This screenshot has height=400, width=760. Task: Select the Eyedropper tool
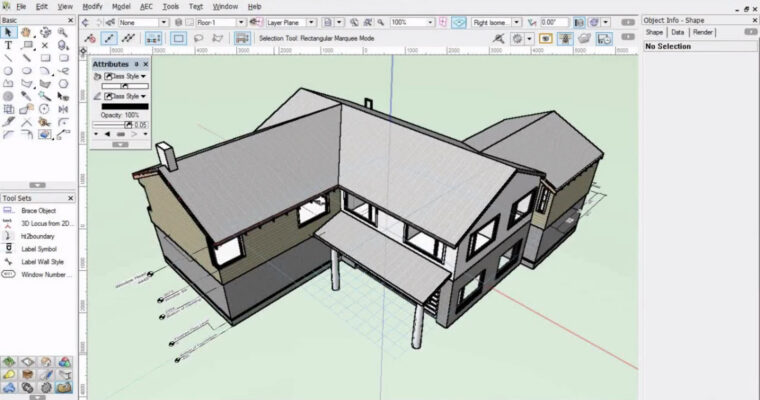click(x=26, y=96)
